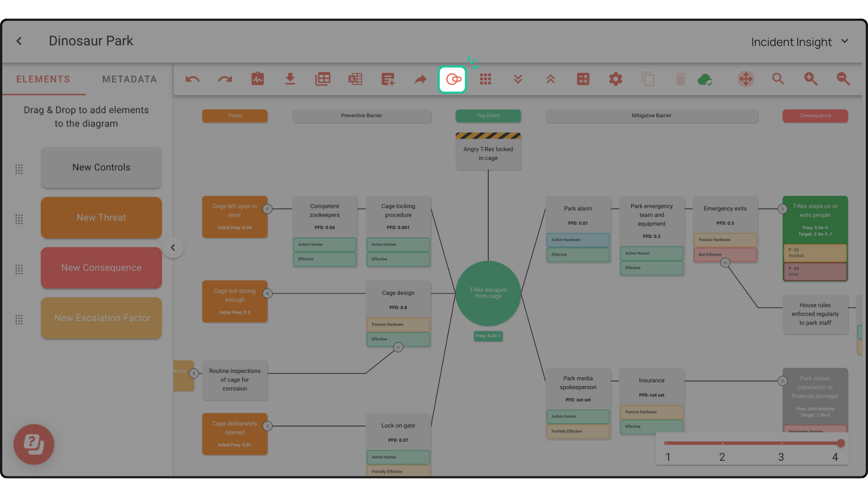Open the help button at bottom left
The height and width of the screenshot is (488, 868).
tap(33, 444)
